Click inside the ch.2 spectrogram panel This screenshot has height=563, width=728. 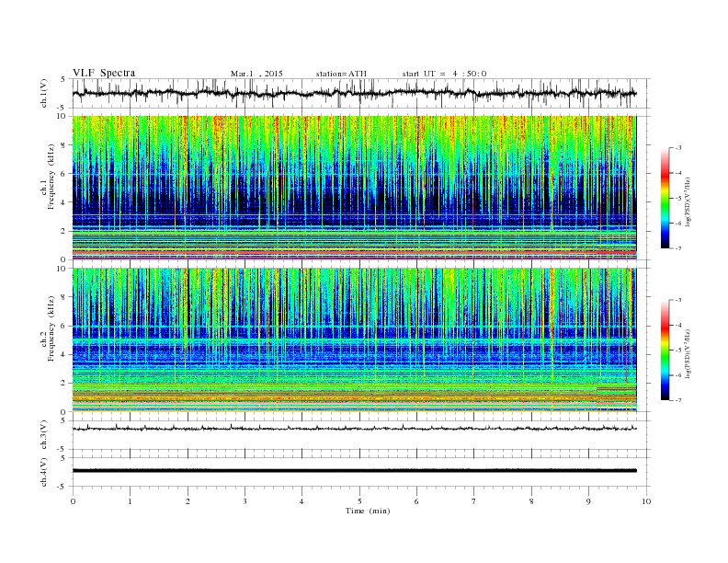tap(354, 340)
